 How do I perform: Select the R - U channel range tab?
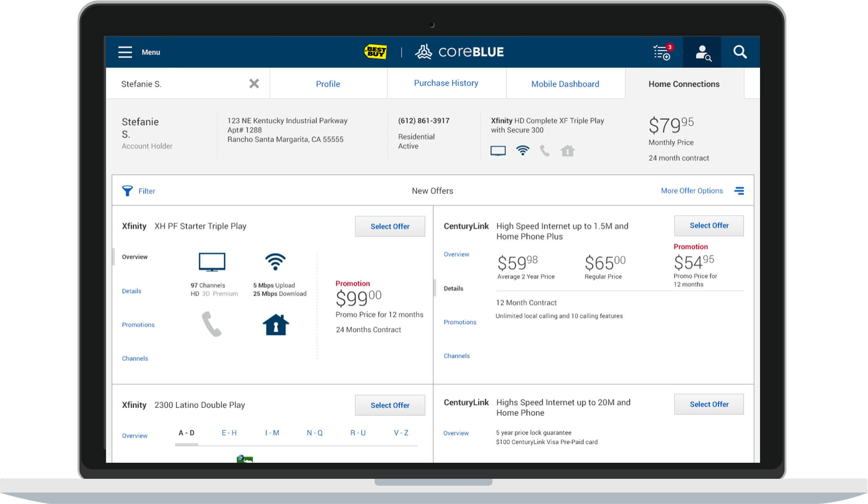point(358,433)
